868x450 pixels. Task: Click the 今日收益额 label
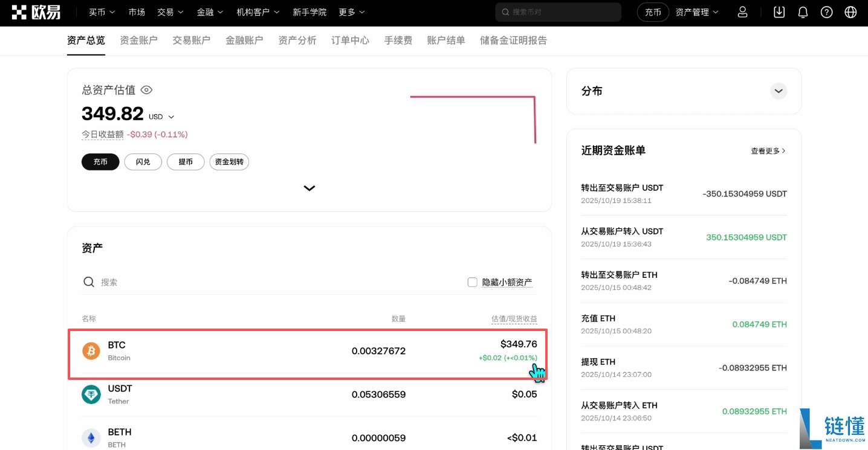pos(103,134)
